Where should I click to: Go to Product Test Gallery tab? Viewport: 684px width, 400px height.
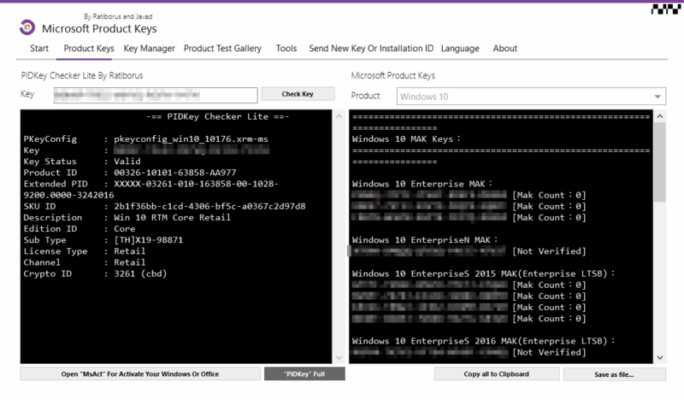222,48
